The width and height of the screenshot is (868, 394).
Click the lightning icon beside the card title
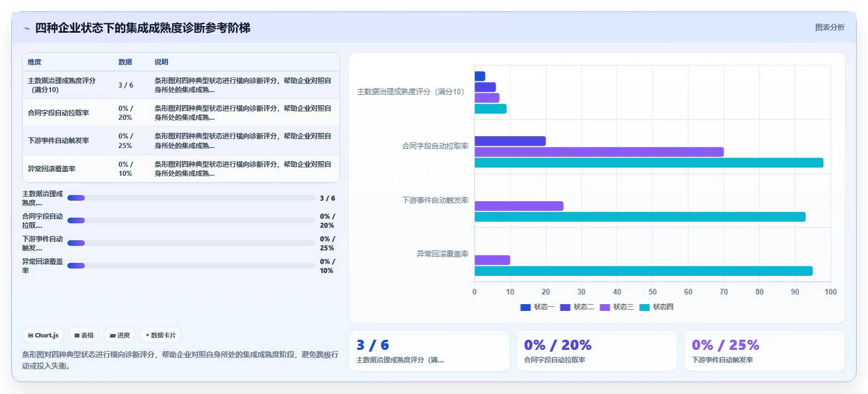27,28
